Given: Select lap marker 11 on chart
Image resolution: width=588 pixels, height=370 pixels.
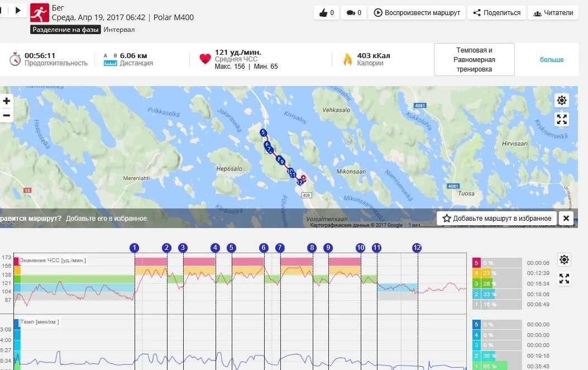Looking at the screenshot, I should 376,248.
